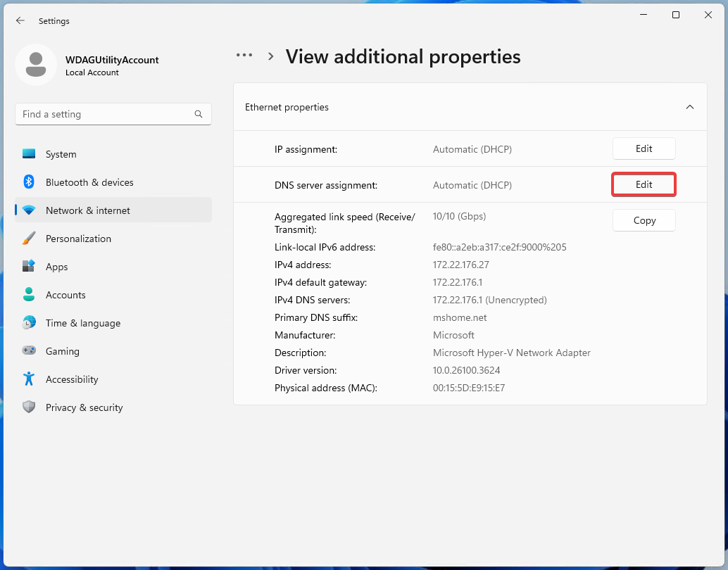
Task: Click the Accessibility figure icon
Action: pyautogui.click(x=29, y=379)
